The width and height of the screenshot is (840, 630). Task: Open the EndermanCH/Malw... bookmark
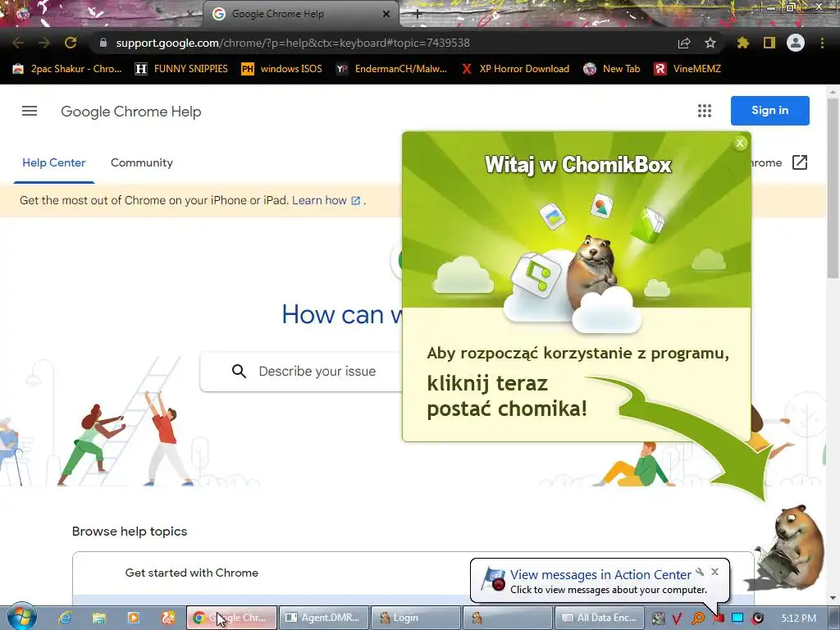coord(391,69)
